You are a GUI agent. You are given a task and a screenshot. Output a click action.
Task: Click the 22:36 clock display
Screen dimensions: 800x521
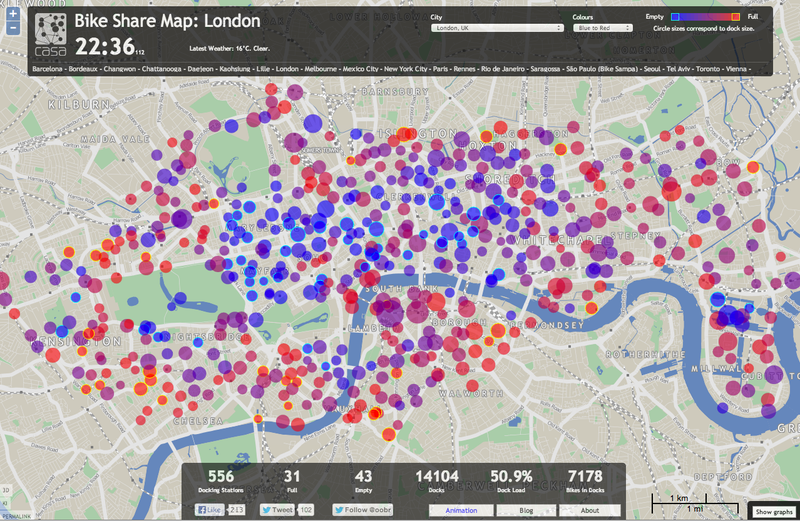[106, 47]
